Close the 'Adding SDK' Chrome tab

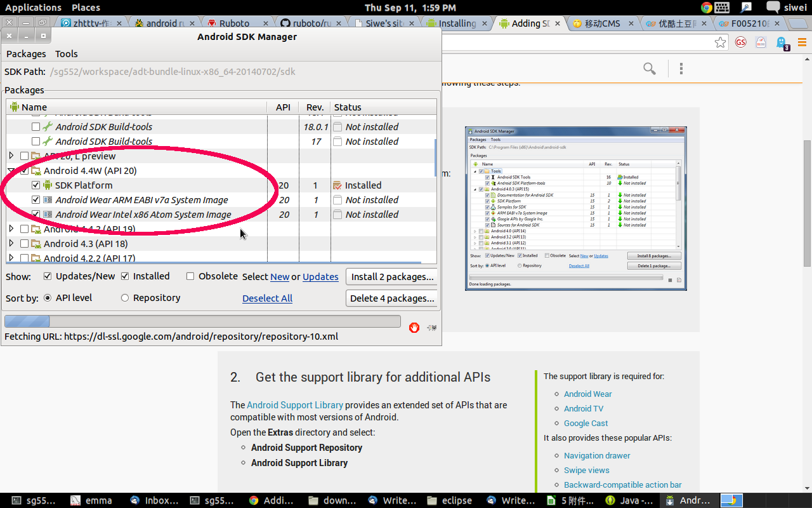[x=558, y=23]
